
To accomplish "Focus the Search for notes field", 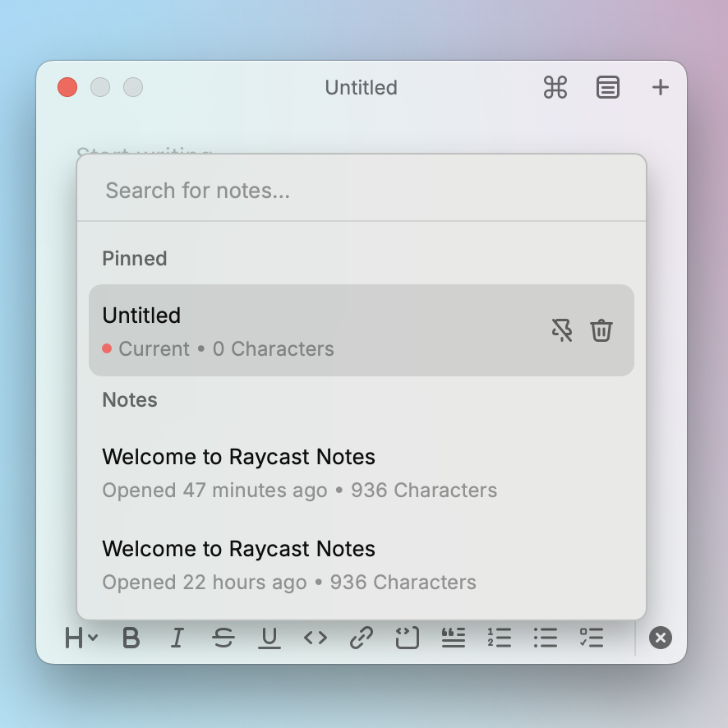I will [362, 191].
